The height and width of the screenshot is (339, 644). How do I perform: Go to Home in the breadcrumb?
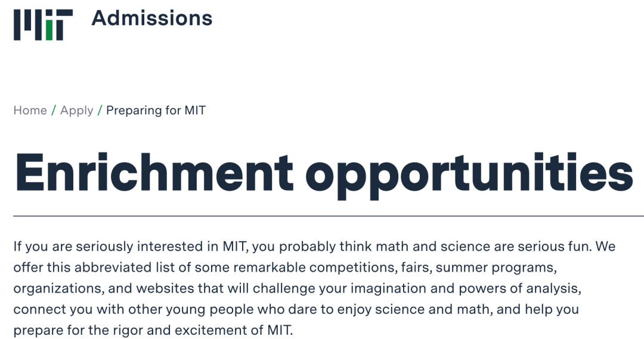(30, 110)
